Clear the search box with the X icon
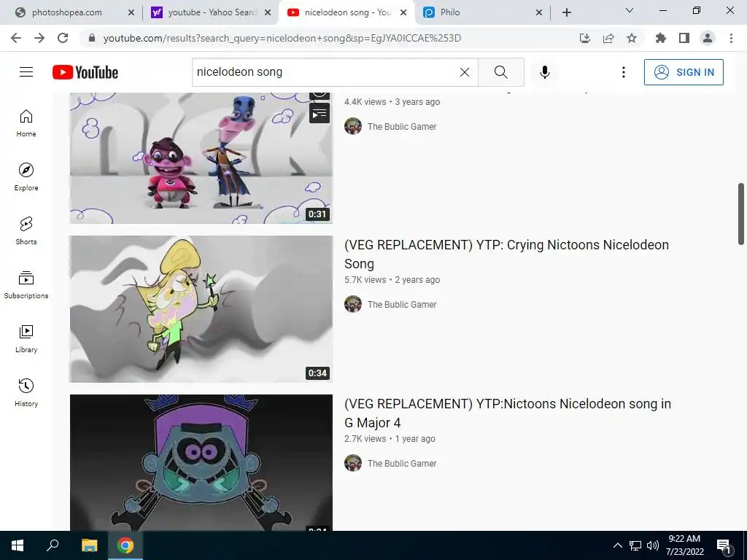The image size is (747, 560). (x=465, y=72)
